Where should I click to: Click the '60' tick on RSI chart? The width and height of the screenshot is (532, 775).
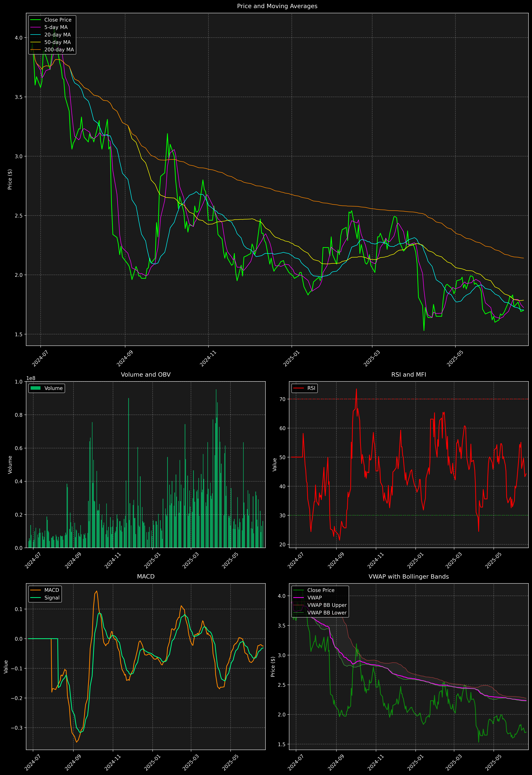[x=283, y=428]
